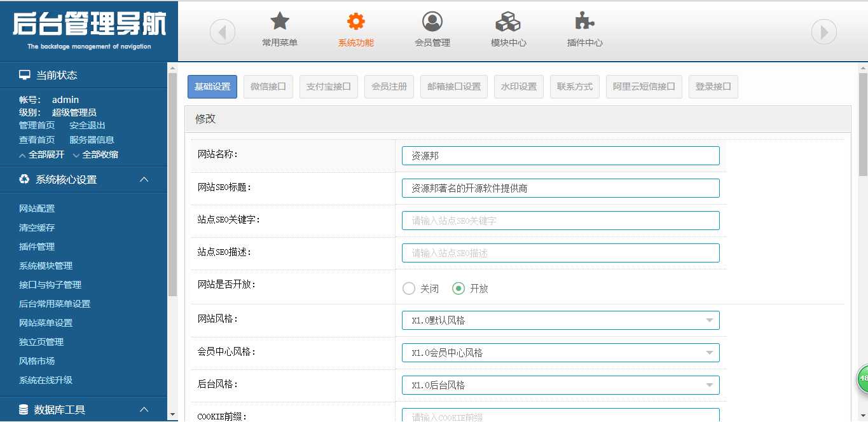Click the 服务器信息 link
868x422 pixels.
coord(92,140)
